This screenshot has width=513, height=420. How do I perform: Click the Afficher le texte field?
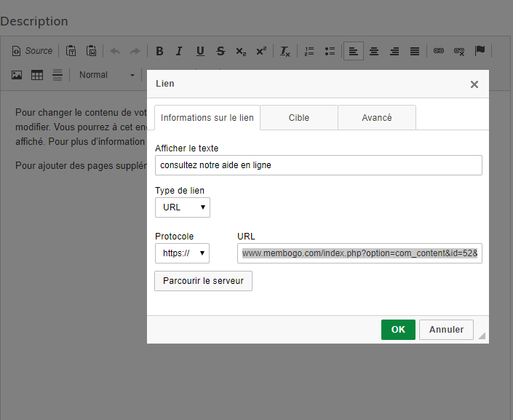click(318, 165)
